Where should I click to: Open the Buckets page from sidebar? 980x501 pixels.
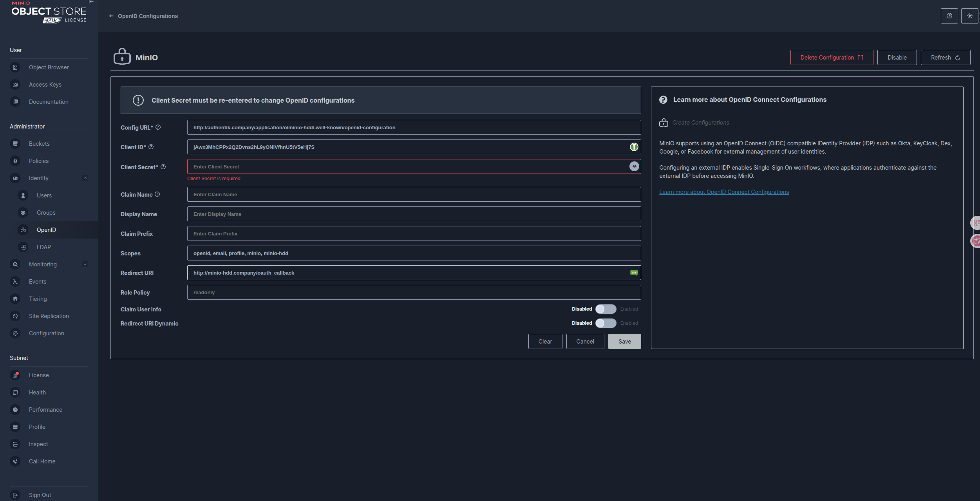coord(39,144)
